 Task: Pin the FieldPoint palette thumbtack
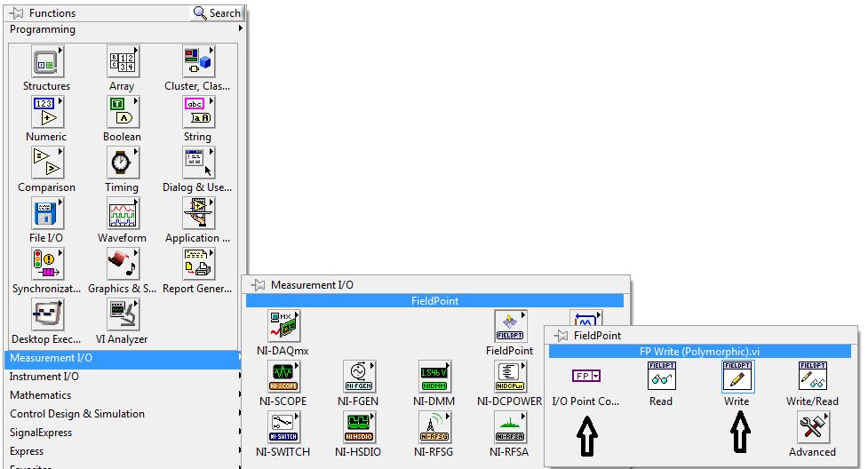[x=561, y=336]
